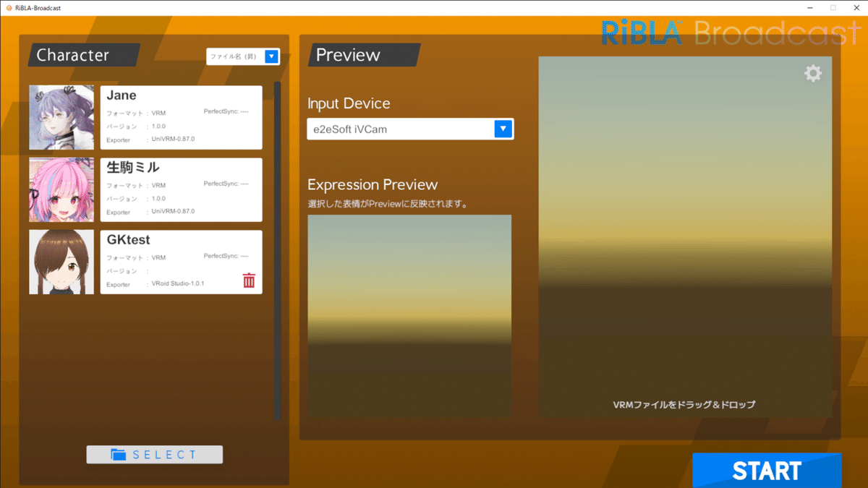Click the character list scrollbar
Screen dimensions: 868x488
(277, 250)
